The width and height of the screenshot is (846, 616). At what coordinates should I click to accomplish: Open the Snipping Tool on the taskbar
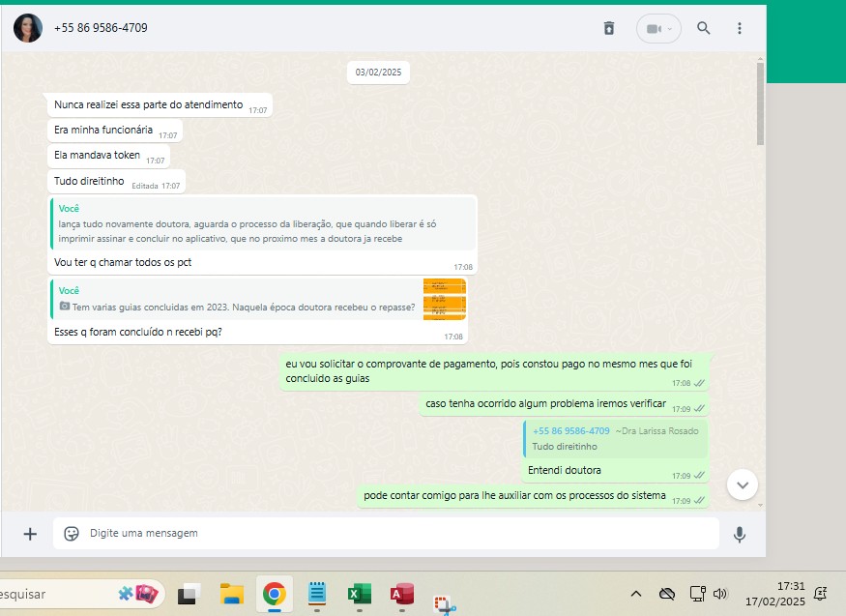pos(445,604)
